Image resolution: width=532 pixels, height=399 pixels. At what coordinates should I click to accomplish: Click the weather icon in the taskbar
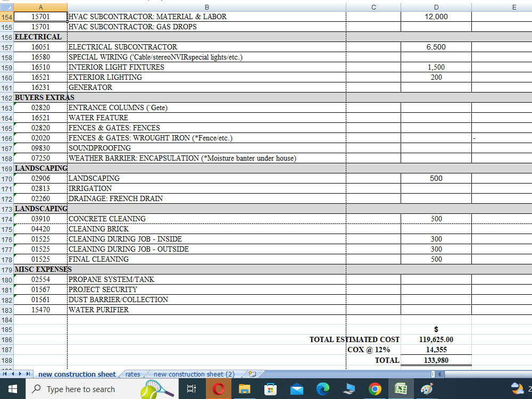coord(517,388)
